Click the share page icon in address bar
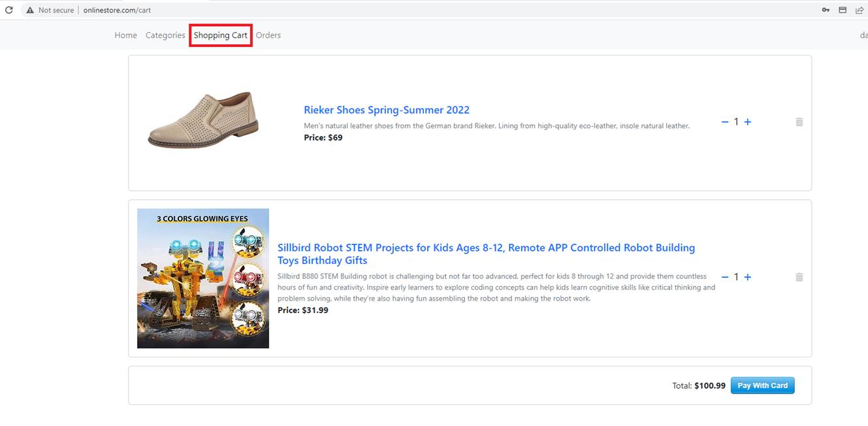The width and height of the screenshot is (868, 426). [859, 10]
